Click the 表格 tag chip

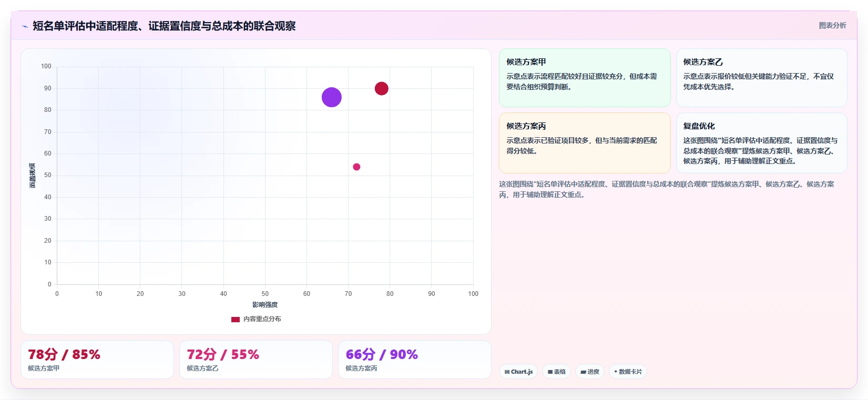coord(556,372)
